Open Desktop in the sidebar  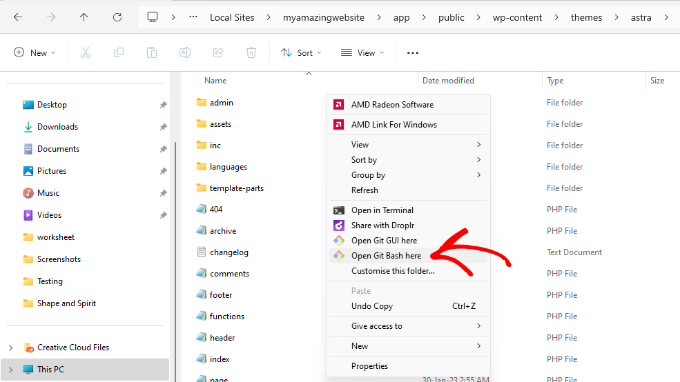[x=52, y=105]
